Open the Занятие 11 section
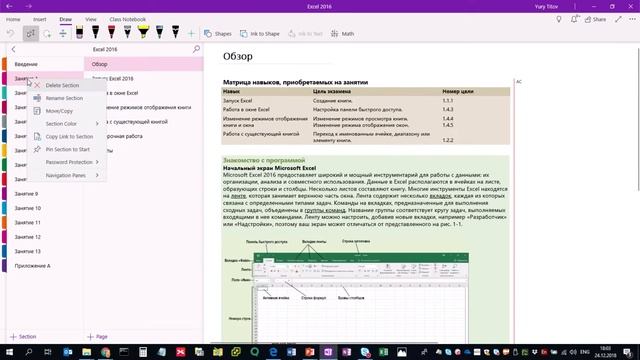This screenshot has width=640, height=360. pyautogui.click(x=45, y=222)
